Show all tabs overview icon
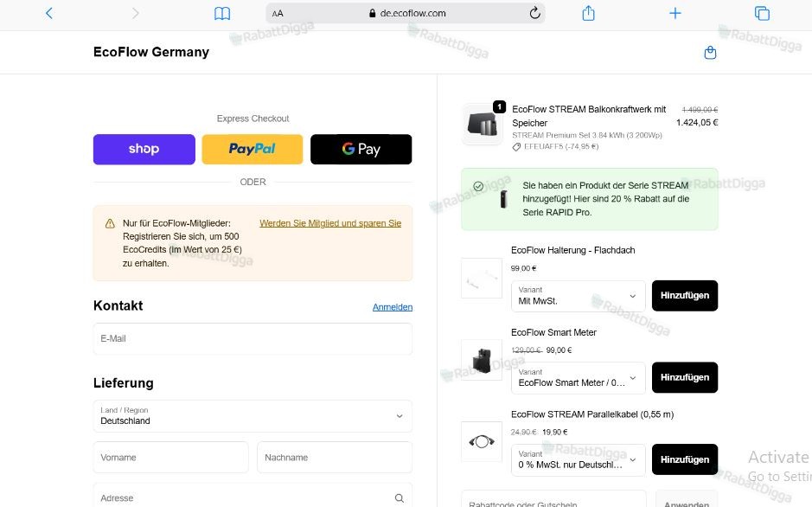This screenshot has width=812, height=507. pyautogui.click(x=762, y=13)
